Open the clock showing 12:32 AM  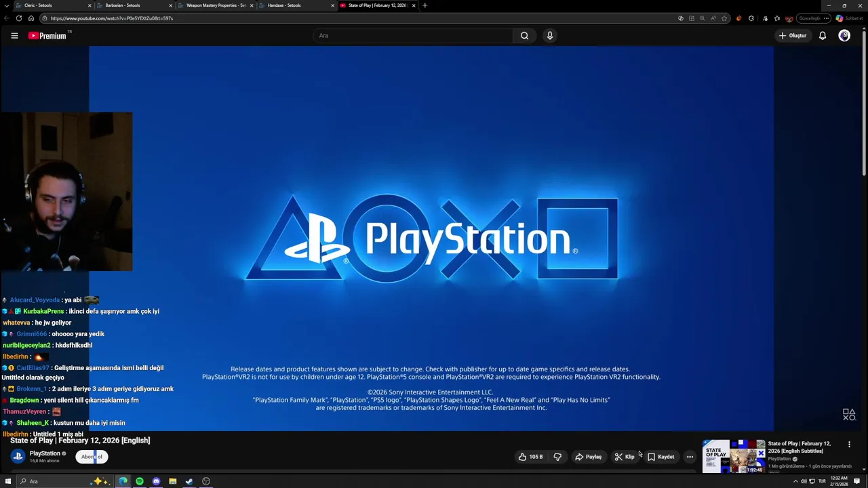pos(838,481)
